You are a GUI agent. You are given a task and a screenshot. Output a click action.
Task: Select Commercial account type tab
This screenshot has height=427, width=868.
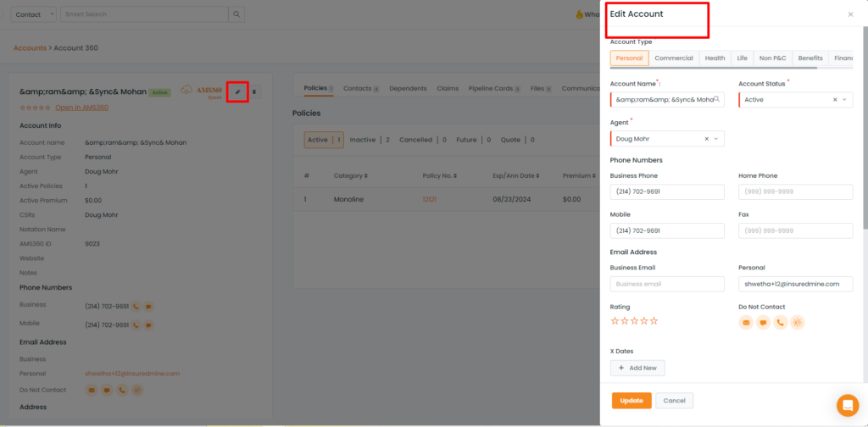674,58
